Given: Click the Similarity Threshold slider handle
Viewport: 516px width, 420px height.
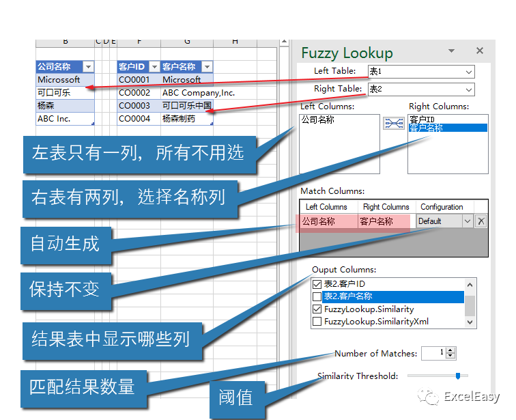Looking at the screenshot, I should coord(458,376).
